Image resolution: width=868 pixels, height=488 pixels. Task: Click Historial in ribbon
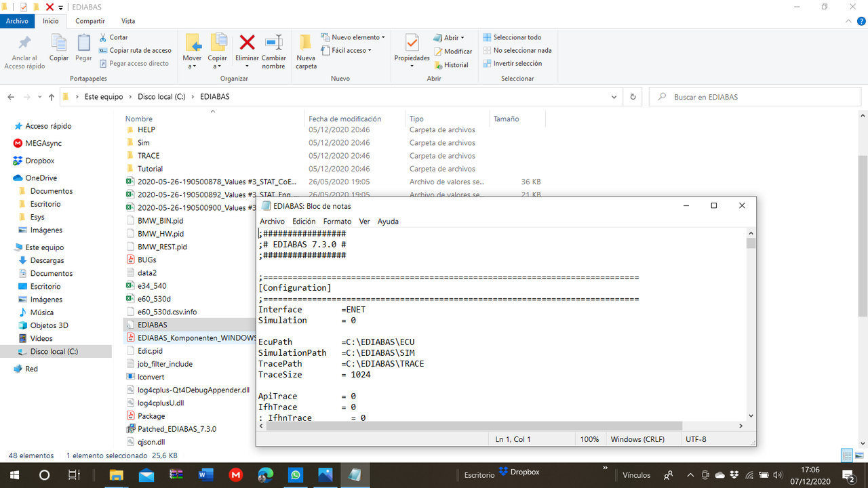[450, 65]
